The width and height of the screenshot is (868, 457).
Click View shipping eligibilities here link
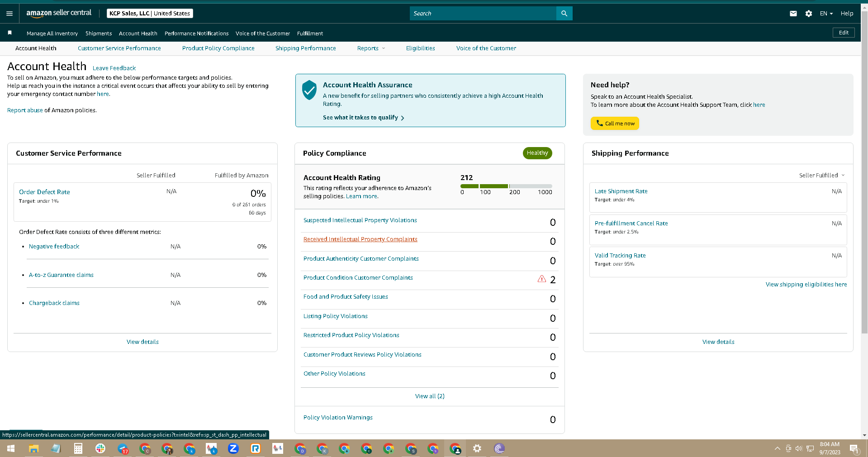(x=806, y=285)
